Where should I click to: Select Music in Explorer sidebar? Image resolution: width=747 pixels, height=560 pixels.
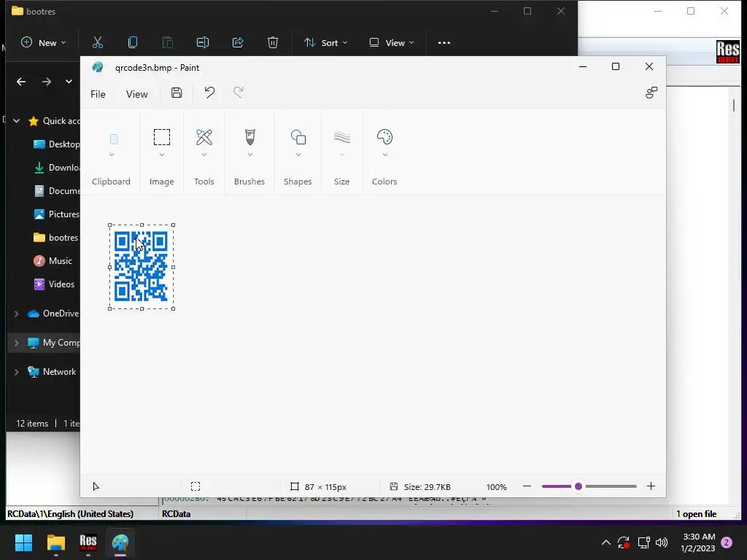pyautogui.click(x=53, y=261)
